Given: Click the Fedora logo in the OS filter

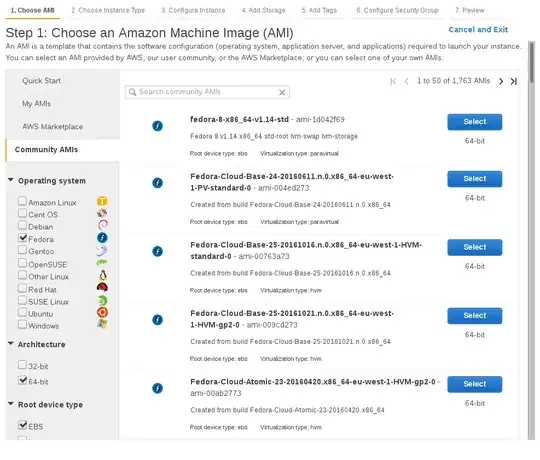Looking at the screenshot, I should click(102, 238).
